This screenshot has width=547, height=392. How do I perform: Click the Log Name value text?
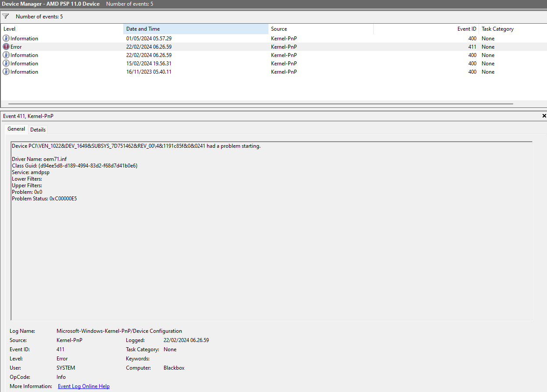pos(119,331)
